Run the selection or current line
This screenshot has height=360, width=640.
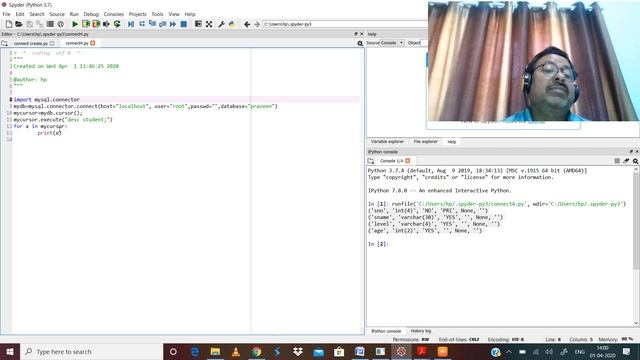click(x=106, y=24)
